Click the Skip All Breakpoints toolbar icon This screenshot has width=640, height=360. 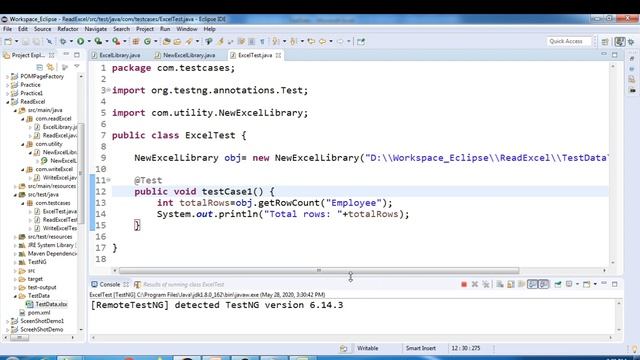click(x=49, y=41)
